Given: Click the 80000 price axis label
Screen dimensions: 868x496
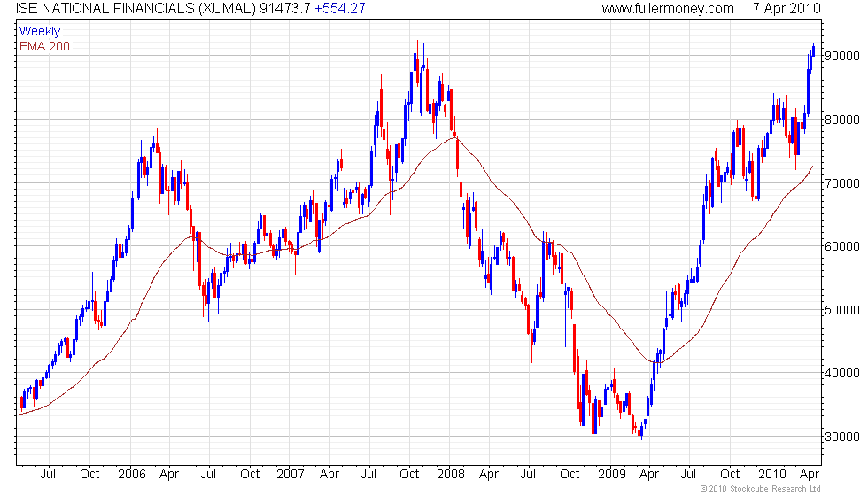Looking at the screenshot, I should click(x=842, y=120).
